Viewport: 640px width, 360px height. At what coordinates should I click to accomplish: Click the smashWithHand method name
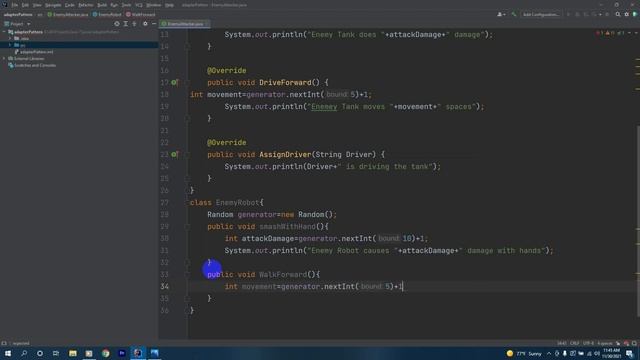click(287, 227)
